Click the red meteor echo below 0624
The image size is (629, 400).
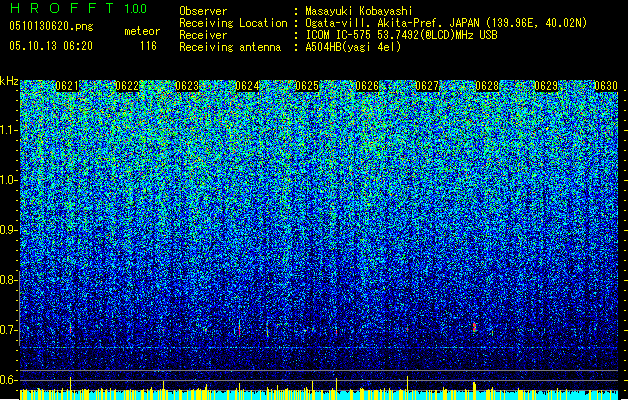tap(239, 331)
